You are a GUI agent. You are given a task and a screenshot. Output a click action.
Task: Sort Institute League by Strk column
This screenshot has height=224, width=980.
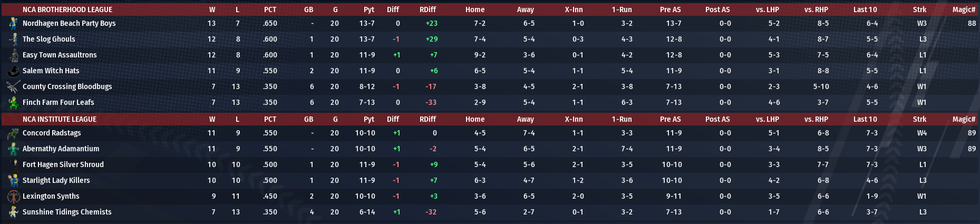919,119
